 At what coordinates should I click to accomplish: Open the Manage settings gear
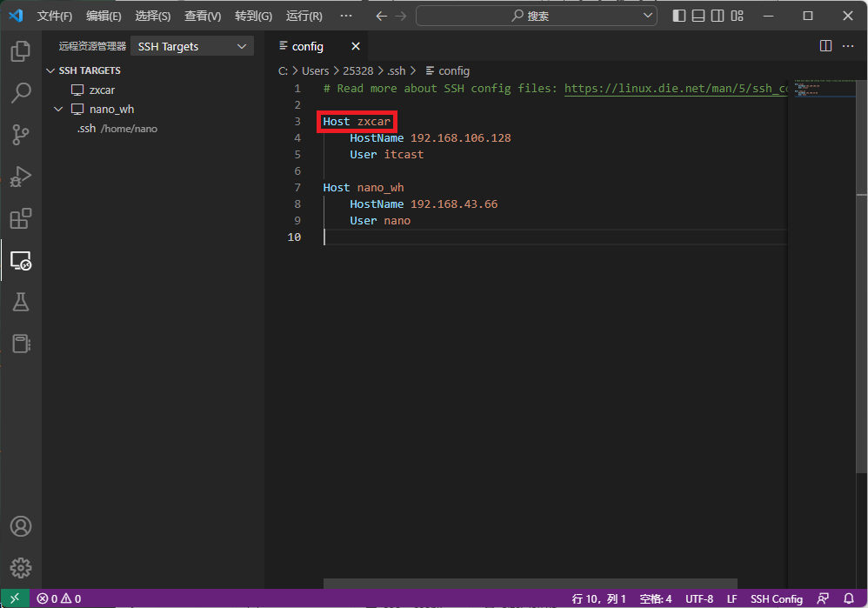(x=20, y=567)
